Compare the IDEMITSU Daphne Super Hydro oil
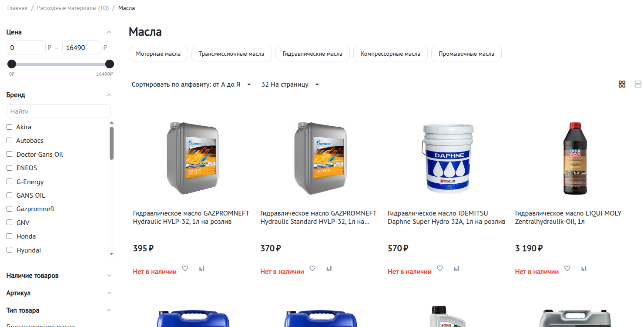 click(x=456, y=269)
